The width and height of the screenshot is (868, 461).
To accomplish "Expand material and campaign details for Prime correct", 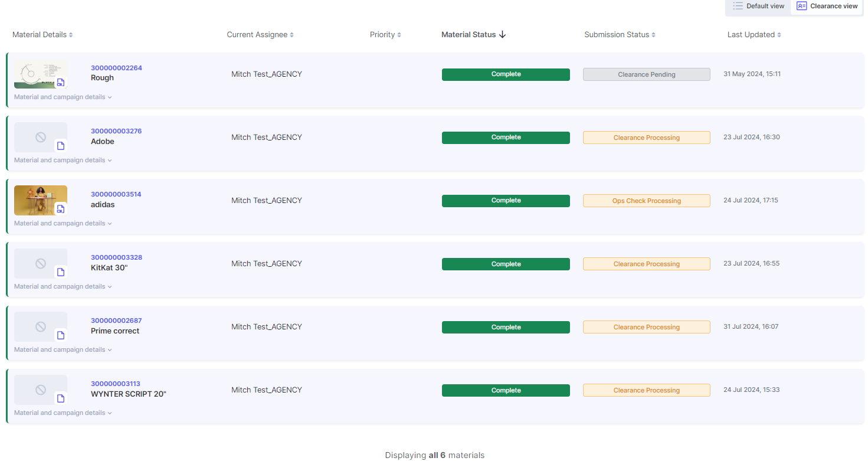I will click(x=63, y=349).
